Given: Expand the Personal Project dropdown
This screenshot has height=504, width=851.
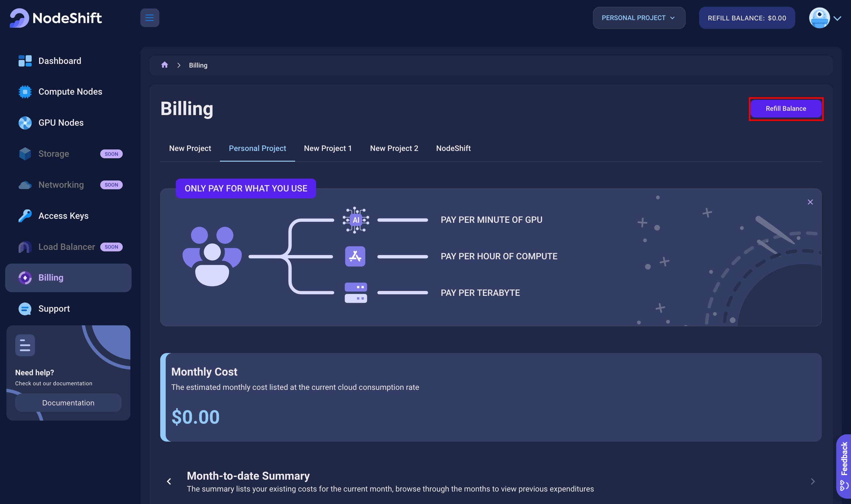Looking at the screenshot, I should coord(638,17).
